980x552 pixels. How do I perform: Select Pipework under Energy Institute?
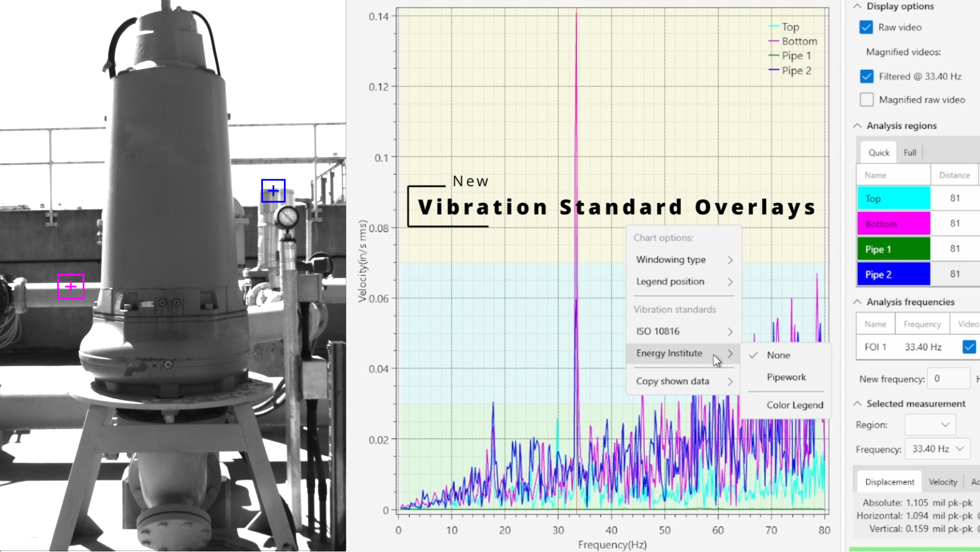[x=786, y=377]
